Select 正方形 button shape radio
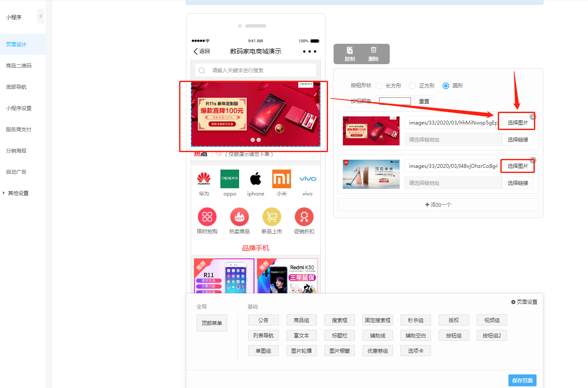 click(x=412, y=86)
